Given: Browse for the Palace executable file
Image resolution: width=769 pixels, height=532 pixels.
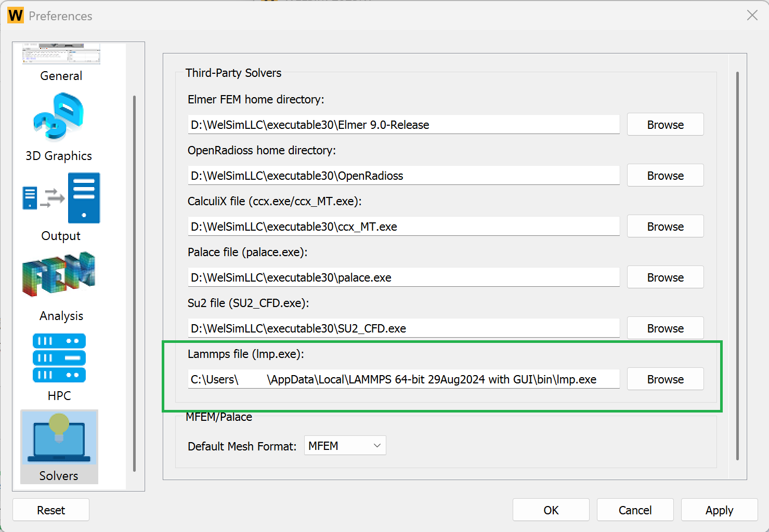Looking at the screenshot, I should coord(665,277).
